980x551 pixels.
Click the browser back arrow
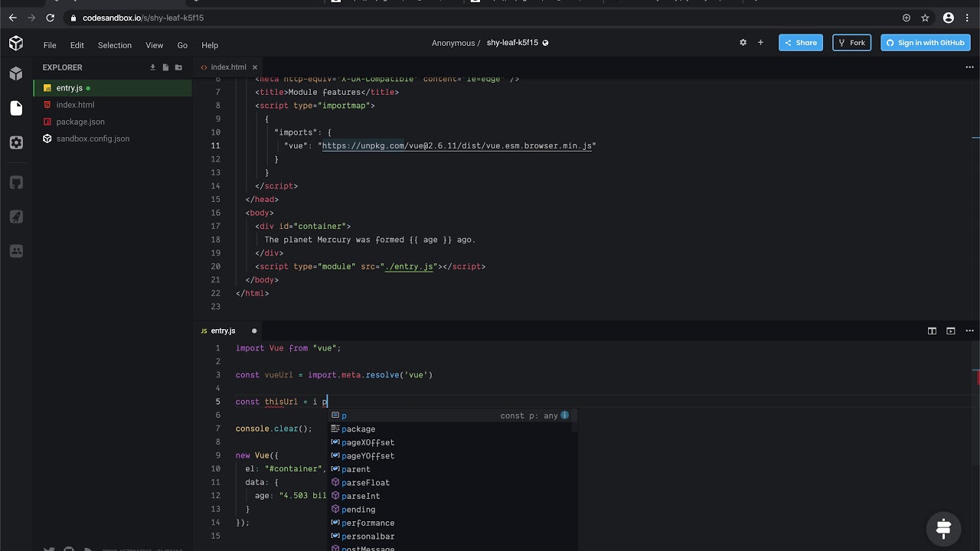[x=12, y=18]
